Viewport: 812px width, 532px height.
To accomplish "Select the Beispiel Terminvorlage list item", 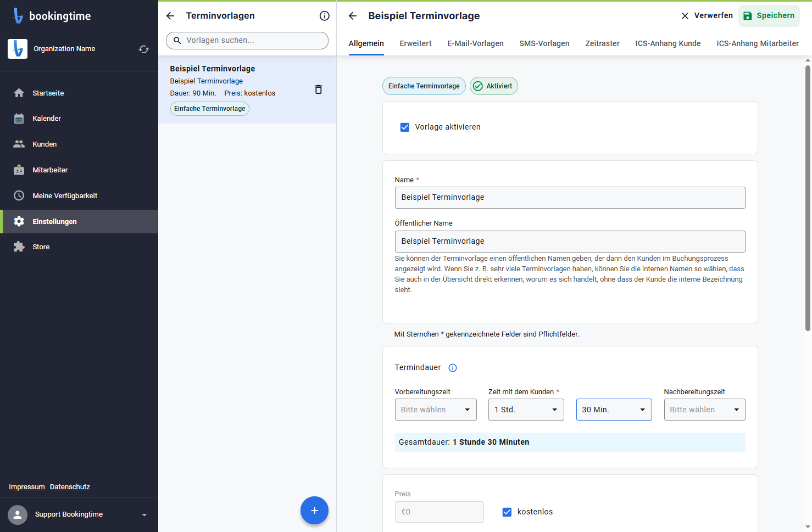I will coord(247,89).
